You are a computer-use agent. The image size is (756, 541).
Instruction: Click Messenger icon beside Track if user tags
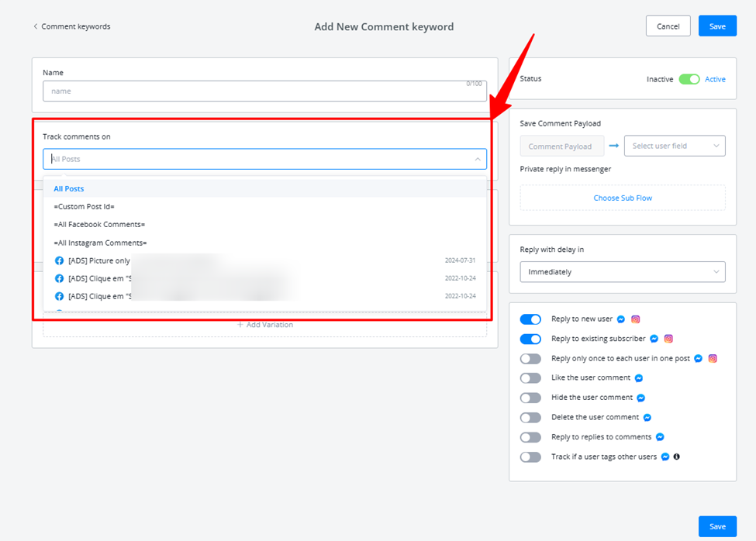[x=665, y=457]
